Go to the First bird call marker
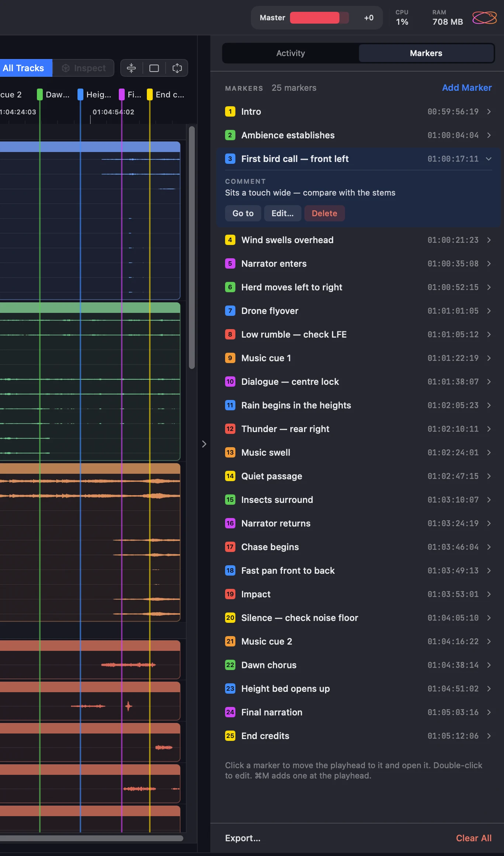Image resolution: width=504 pixels, height=856 pixels. (243, 213)
